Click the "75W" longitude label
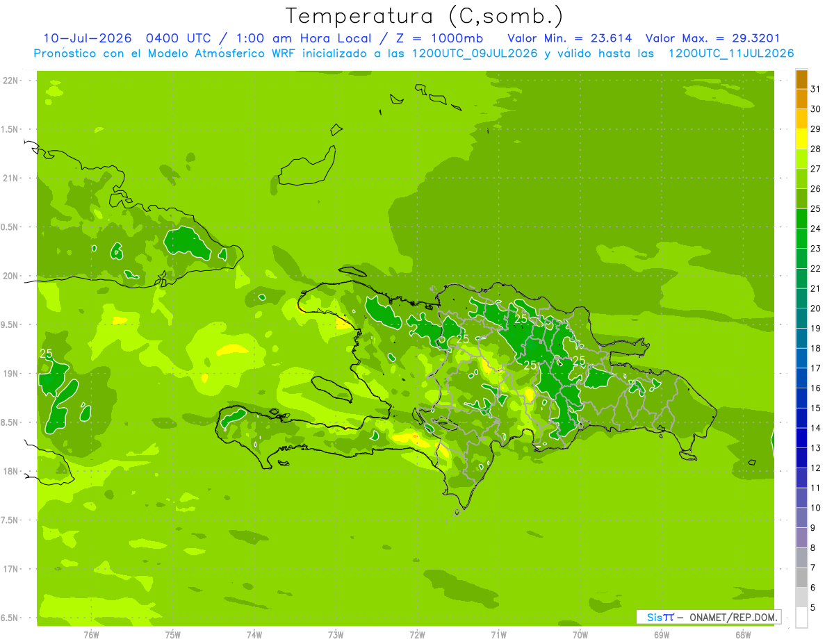This screenshot has height=644, width=834. pos(173,635)
